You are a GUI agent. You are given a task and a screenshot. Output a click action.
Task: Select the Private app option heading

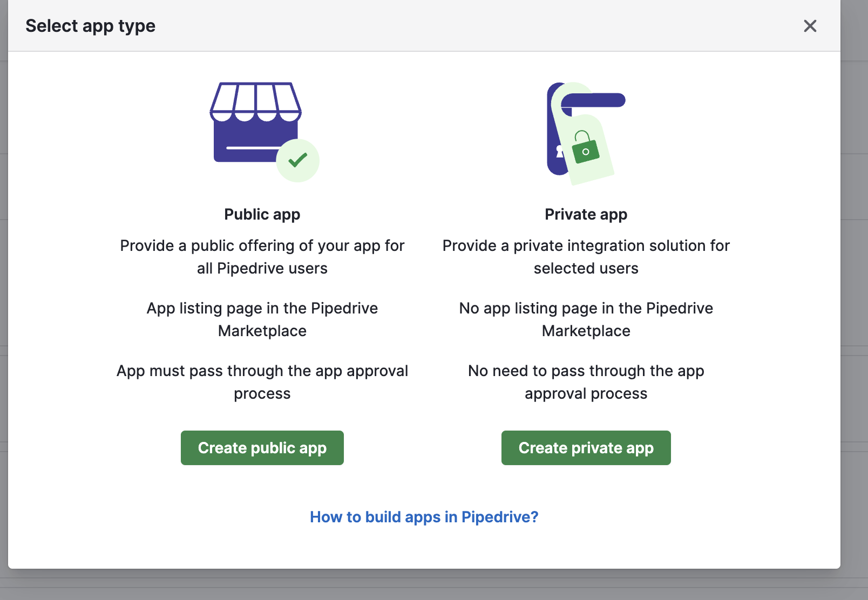click(x=586, y=214)
